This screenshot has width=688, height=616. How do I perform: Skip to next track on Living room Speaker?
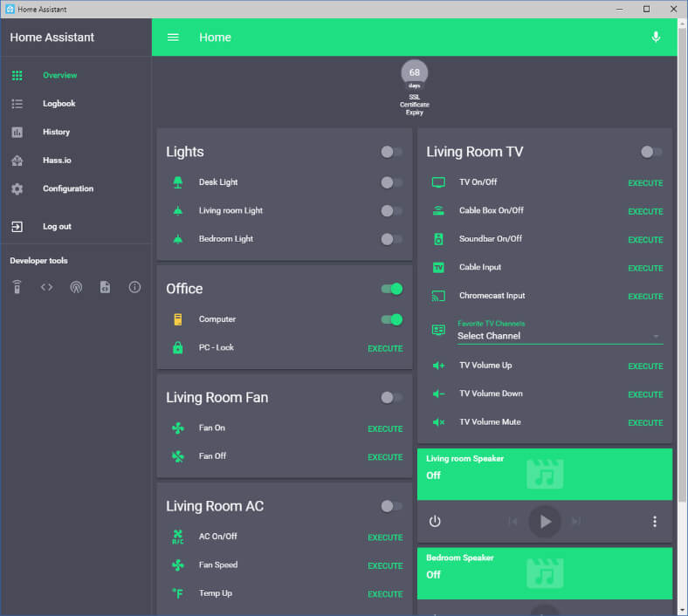[x=576, y=521]
